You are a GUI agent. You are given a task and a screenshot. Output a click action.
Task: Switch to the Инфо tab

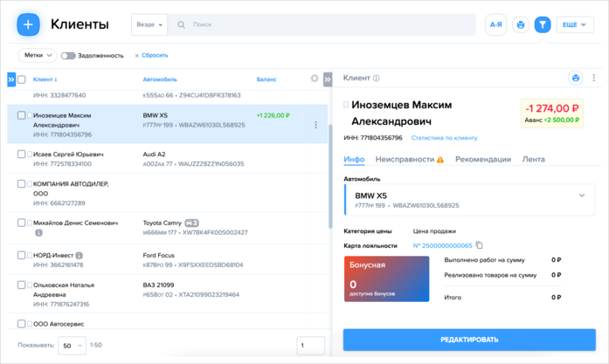coord(354,159)
